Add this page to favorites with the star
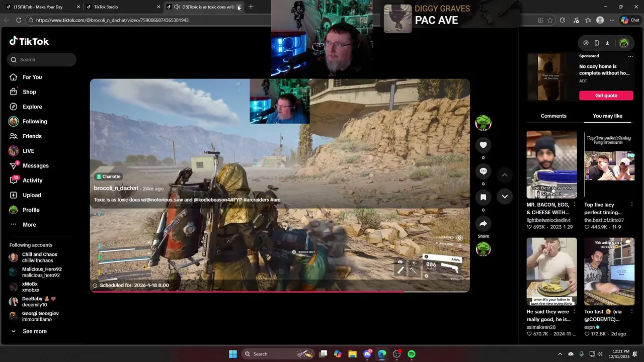 (x=550, y=20)
